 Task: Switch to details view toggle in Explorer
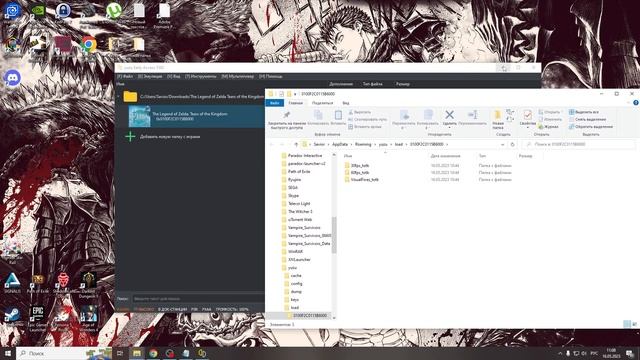627,324
